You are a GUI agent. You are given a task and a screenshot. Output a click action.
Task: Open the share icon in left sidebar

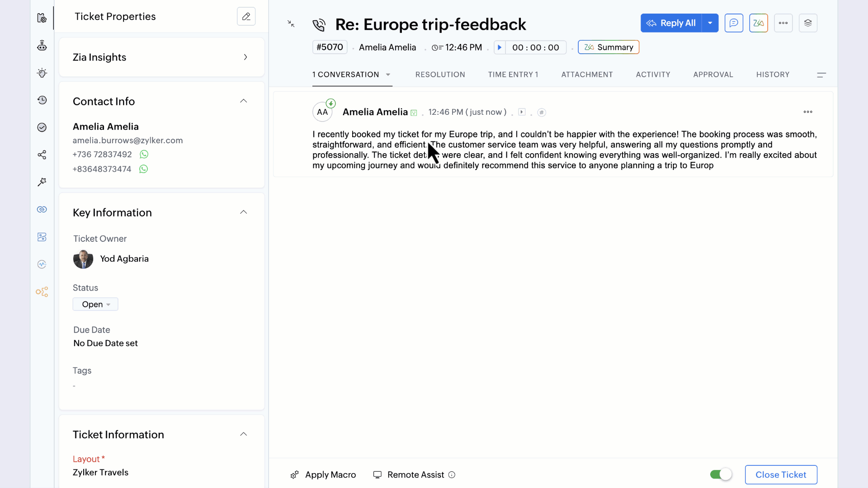click(42, 155)
